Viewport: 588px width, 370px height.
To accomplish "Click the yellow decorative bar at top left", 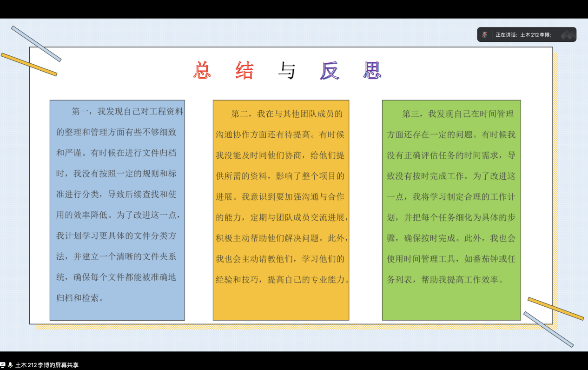I will tap(29, 64).
